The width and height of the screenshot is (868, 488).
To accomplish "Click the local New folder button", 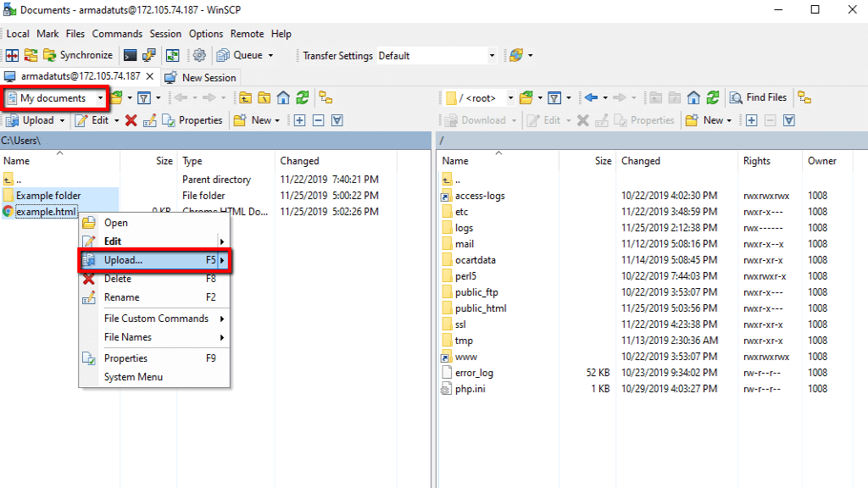I will tap(253, 120).
